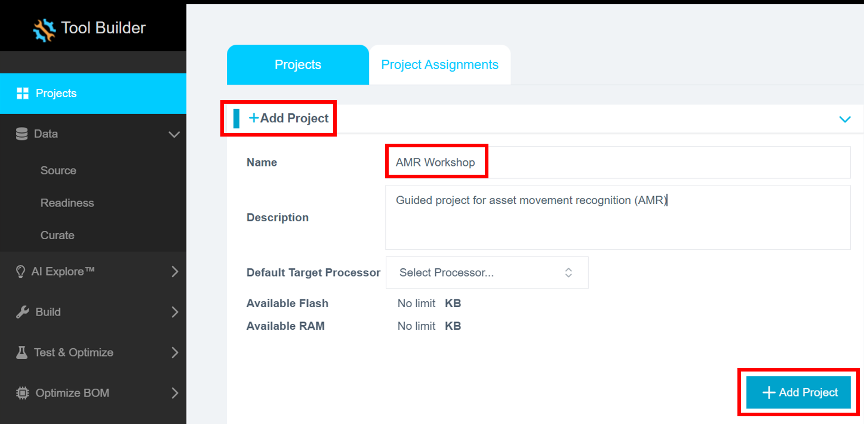Image resolution: width=864 pixels, height=424 pixels.
Task: Click the Tool Builder logo icon
Action: 45,29
